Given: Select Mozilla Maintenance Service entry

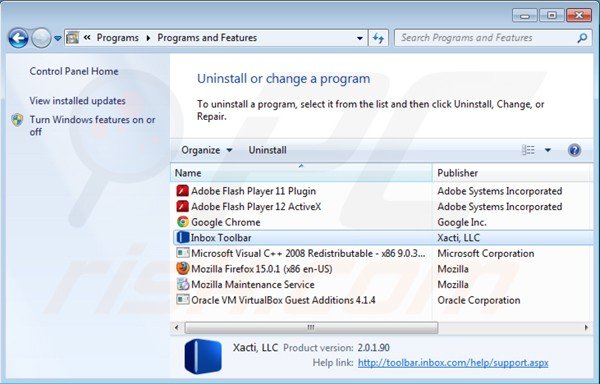Looking at the screenshot, I should [253, 285].
